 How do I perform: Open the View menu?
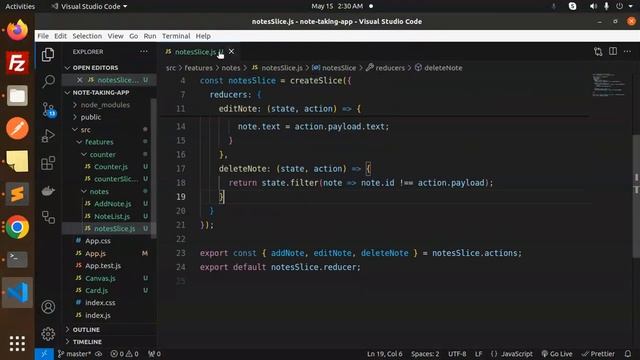click(116, 36)
